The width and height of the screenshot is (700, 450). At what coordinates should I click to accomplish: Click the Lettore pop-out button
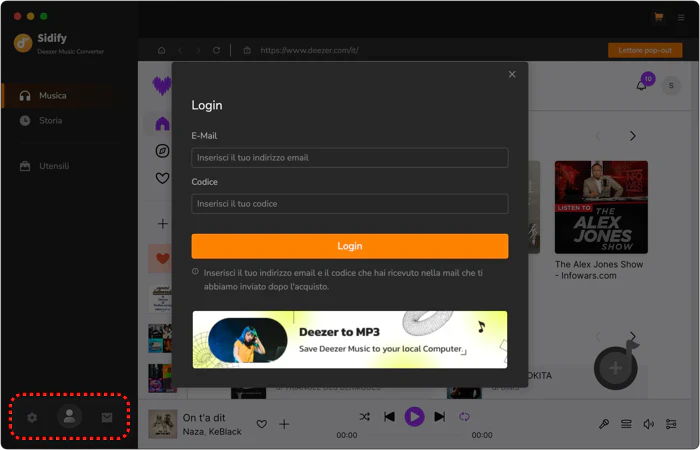645,50
